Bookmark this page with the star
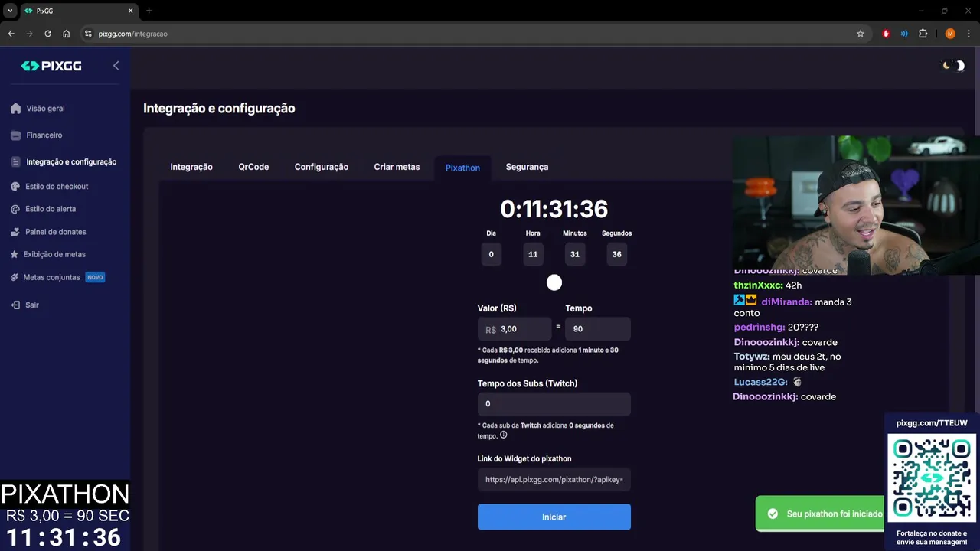 (x=861, y=34)
